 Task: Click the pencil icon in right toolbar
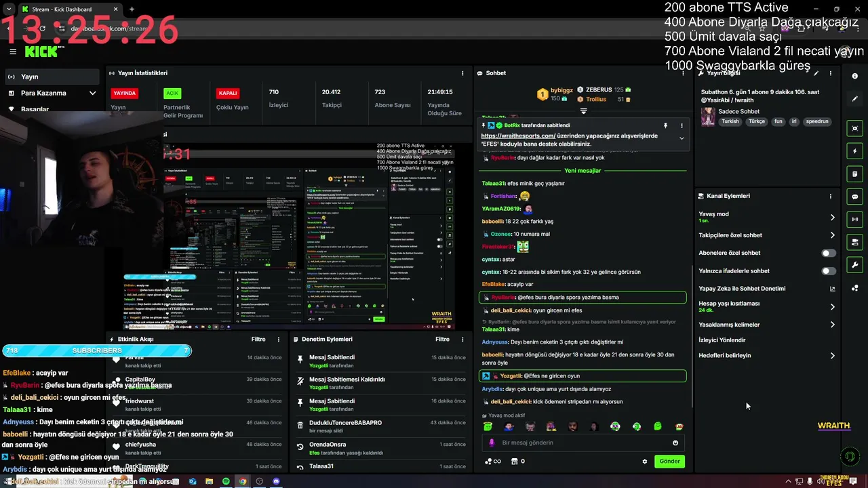tap(855, 99)
